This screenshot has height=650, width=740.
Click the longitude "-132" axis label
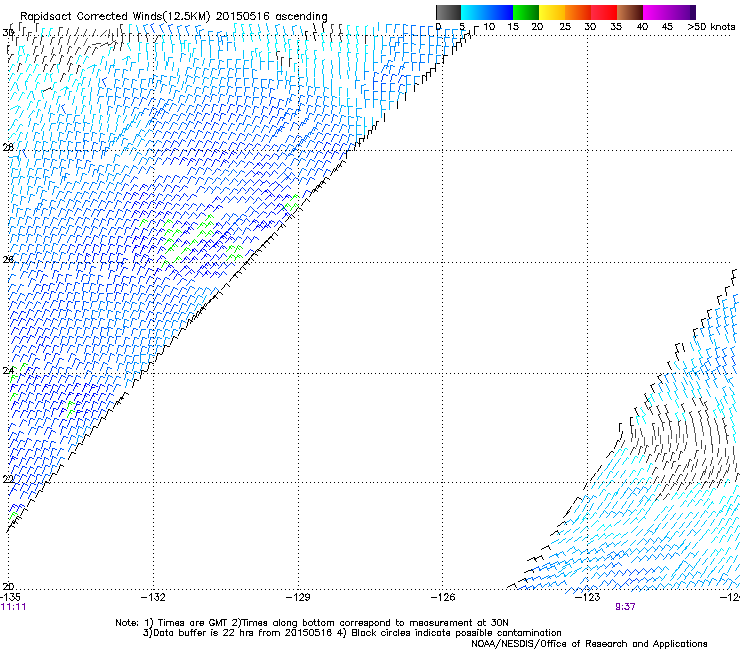153,597
